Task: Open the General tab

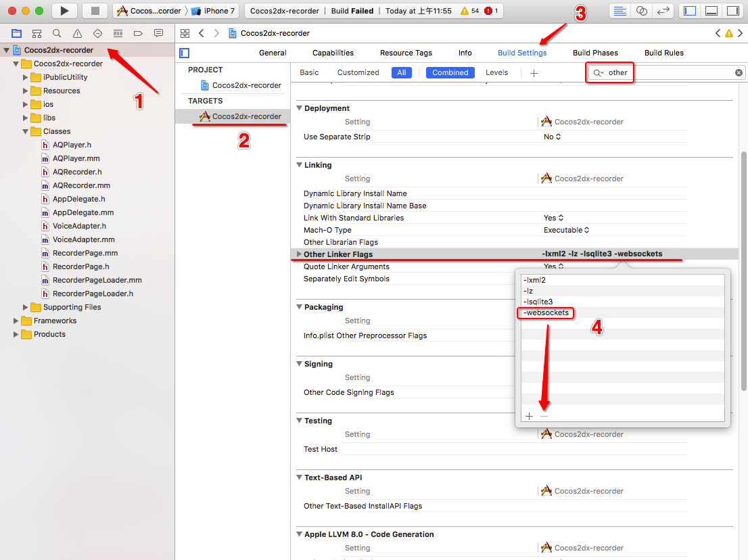Action: click(273, 53)
